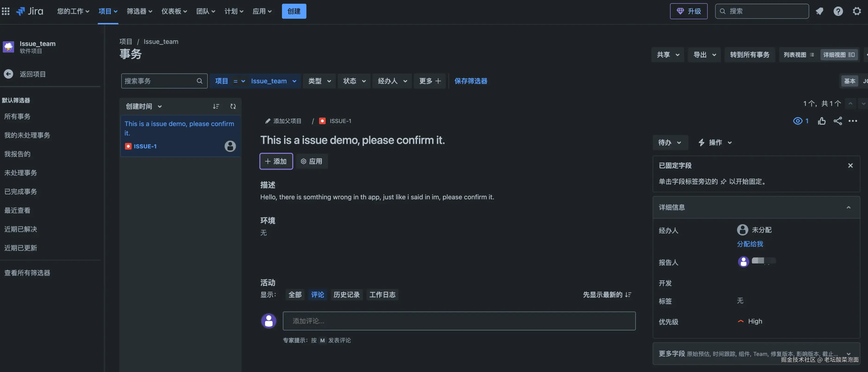Refresh the issue list results
Viewport: 868px width, 372px height.
(x=233, y=106)
